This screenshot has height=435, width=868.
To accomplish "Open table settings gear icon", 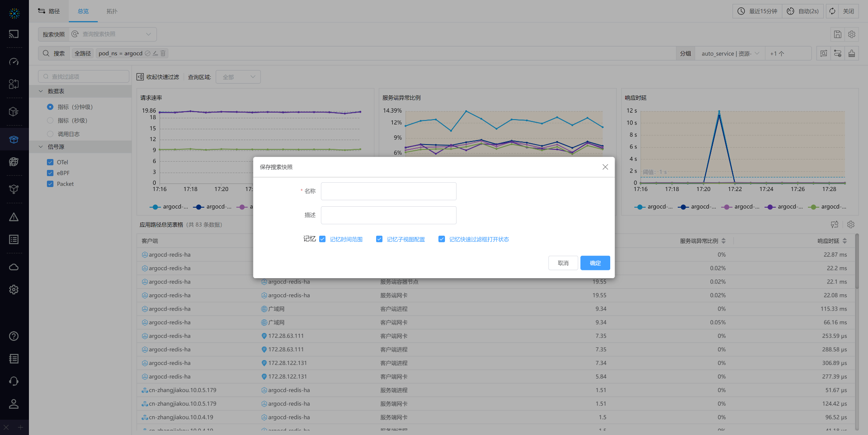I will pyautogui.click(x=851, y=225).
